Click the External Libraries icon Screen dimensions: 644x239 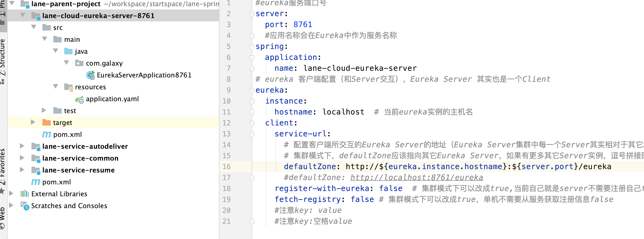[x=24, y=193]
